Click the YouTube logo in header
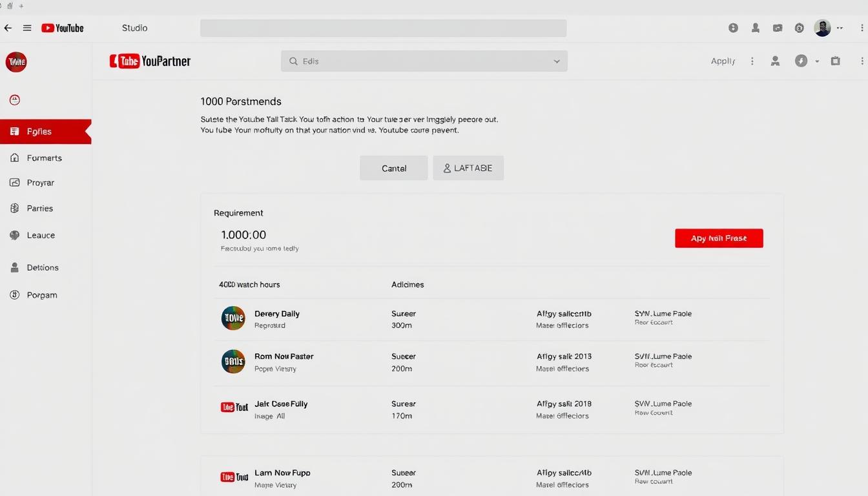 63,28
